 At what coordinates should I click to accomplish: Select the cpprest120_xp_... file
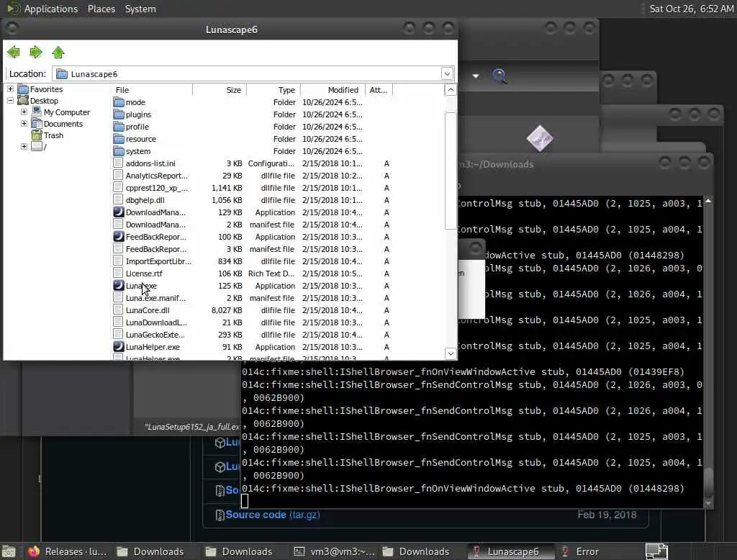(x=156, y=188)
